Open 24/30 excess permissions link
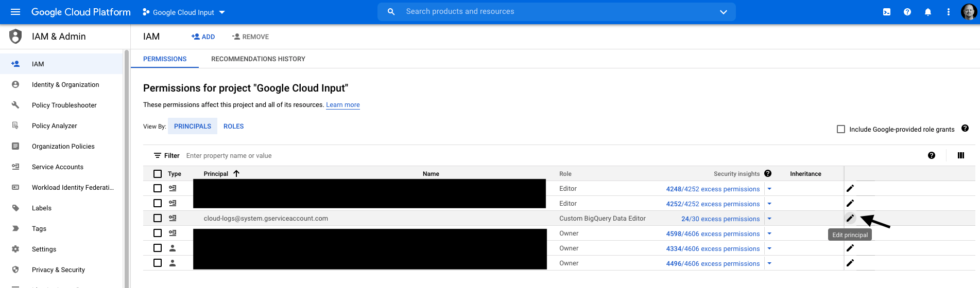The image size is (980, 288). [x=720, y=219]
